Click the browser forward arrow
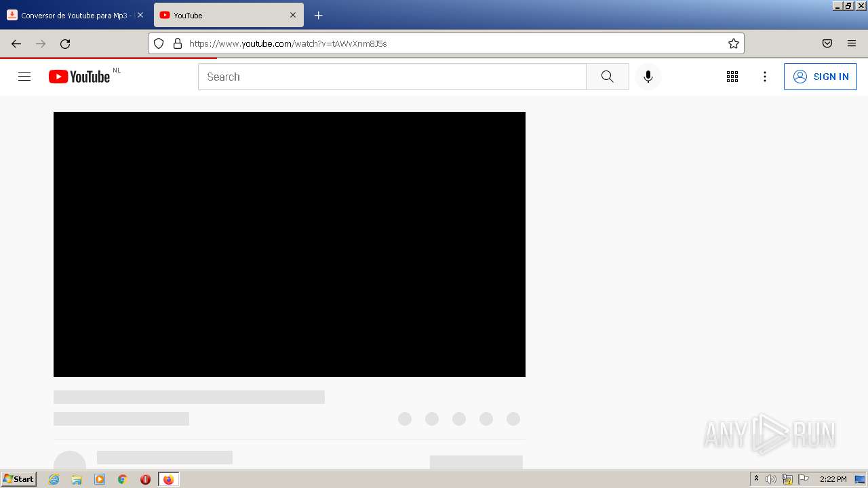 [x=41, y=43]
